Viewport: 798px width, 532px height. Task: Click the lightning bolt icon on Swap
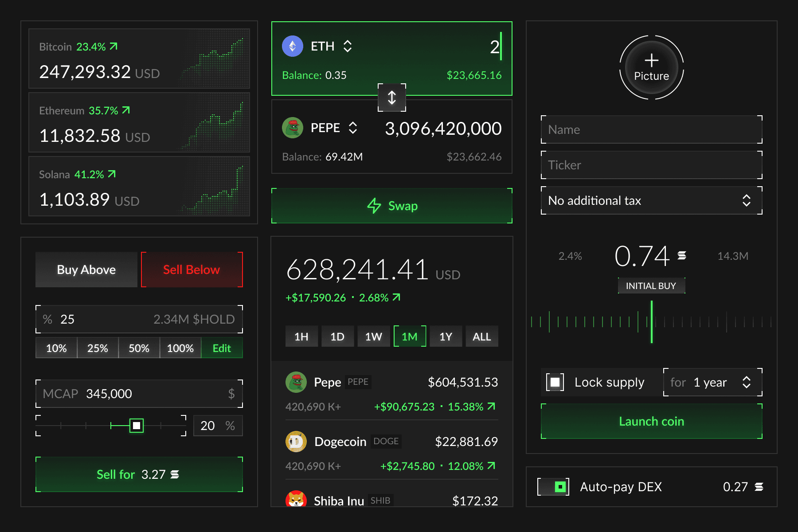(x=374, y=206)
